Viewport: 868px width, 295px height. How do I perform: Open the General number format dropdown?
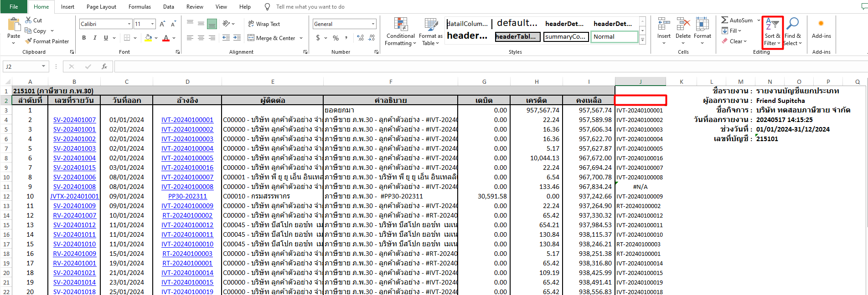(x=373, y=24)
